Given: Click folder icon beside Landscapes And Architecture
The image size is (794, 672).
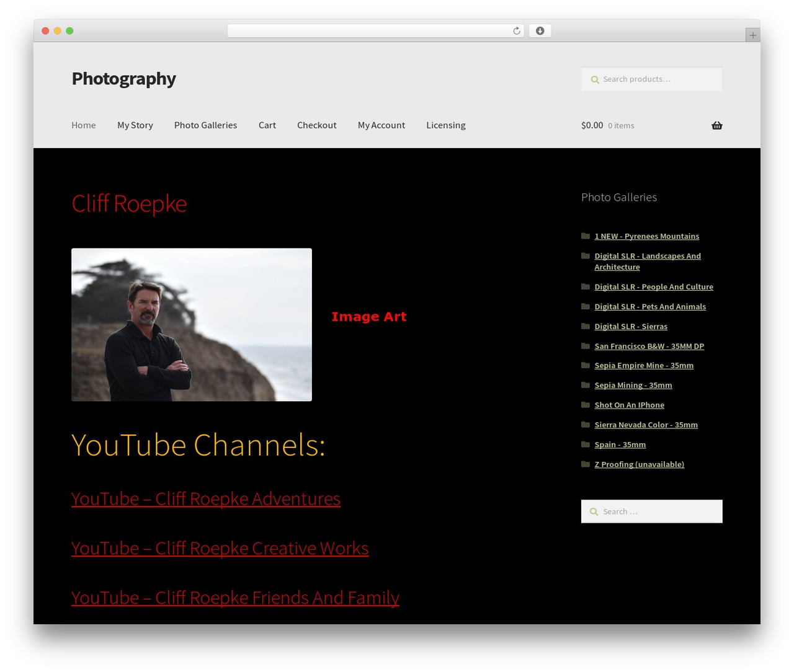Looking at the screenshot, I should (585, 255).
